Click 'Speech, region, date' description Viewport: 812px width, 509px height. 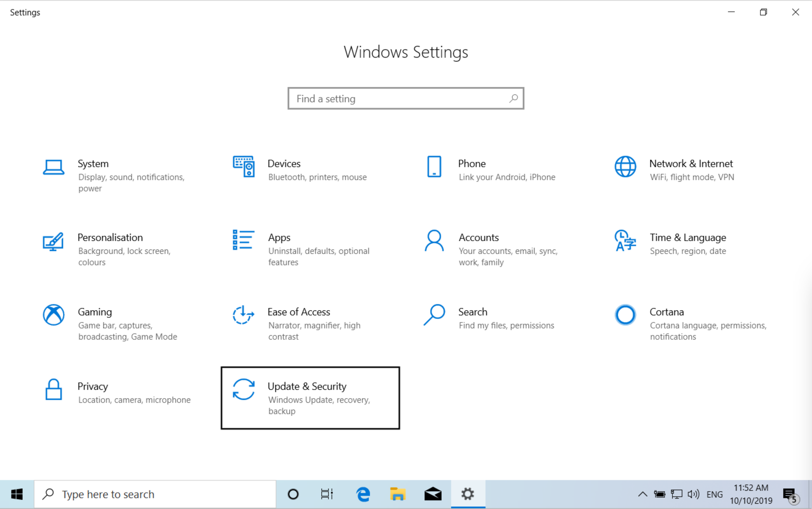pos(688,251)
